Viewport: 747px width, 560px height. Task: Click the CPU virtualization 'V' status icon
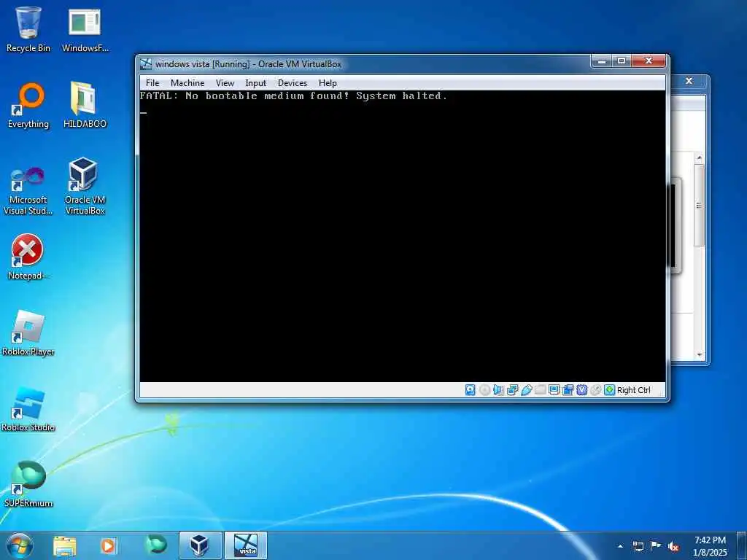581,390
